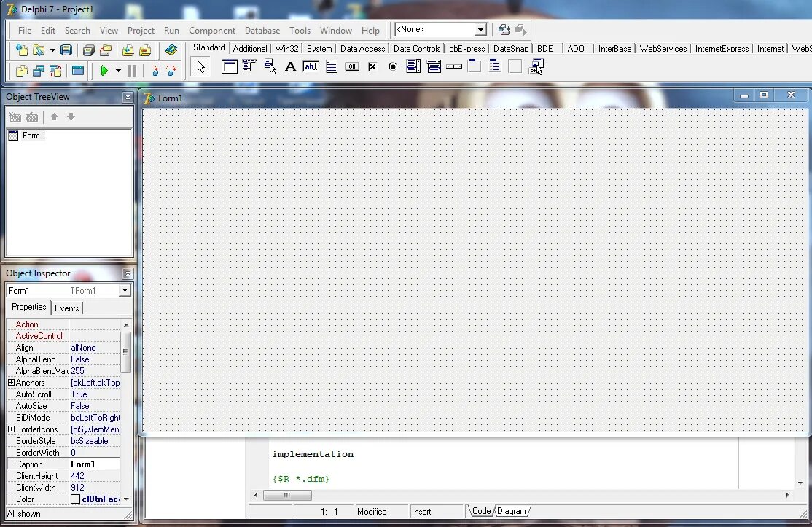Open Help contents book icon
The width and height of the screenshot is (812, 527).
click(x=171, y=50)
